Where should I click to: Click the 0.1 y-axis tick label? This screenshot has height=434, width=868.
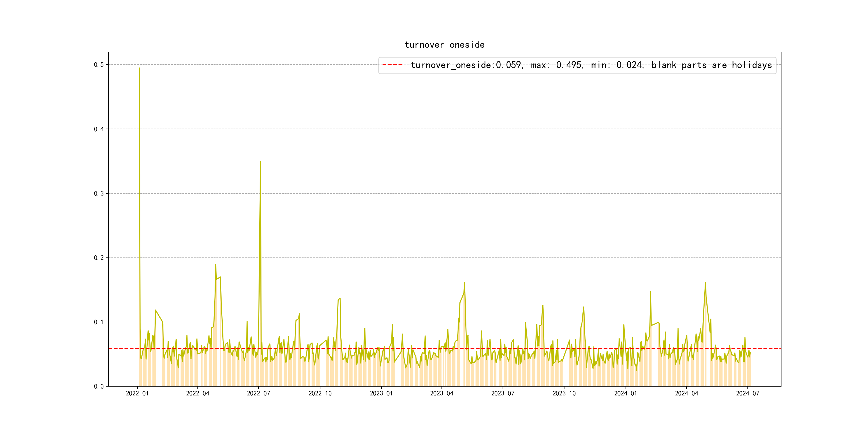pos(99,322)
